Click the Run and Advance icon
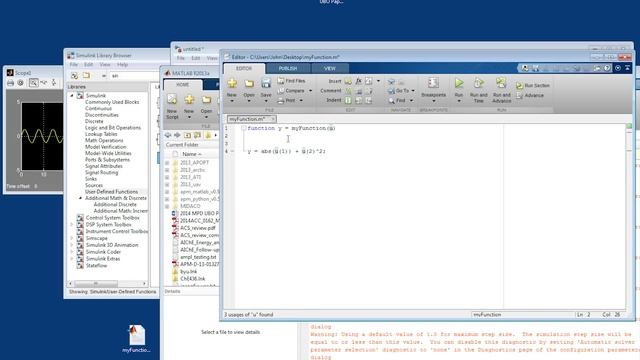 pyautogui.click(x=501, y=83)
